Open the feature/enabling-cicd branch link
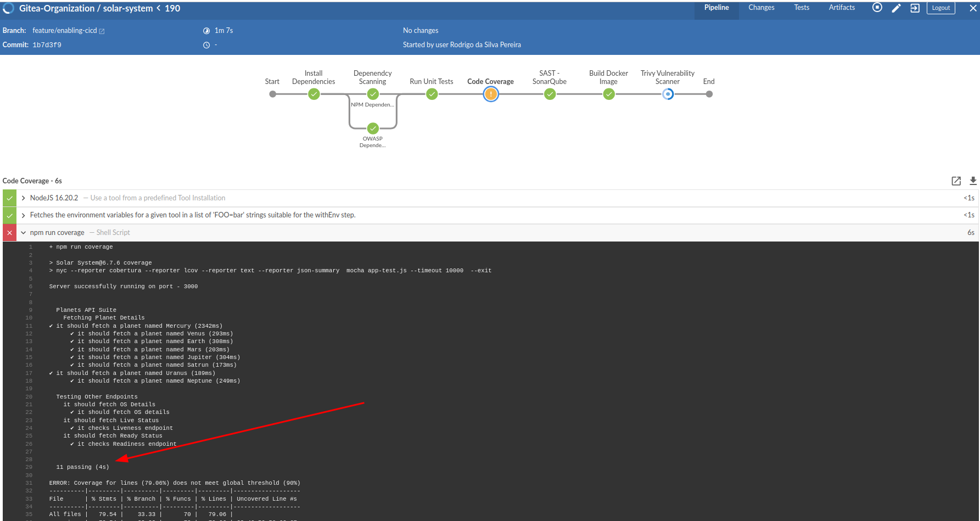 (x=64, y=31)
